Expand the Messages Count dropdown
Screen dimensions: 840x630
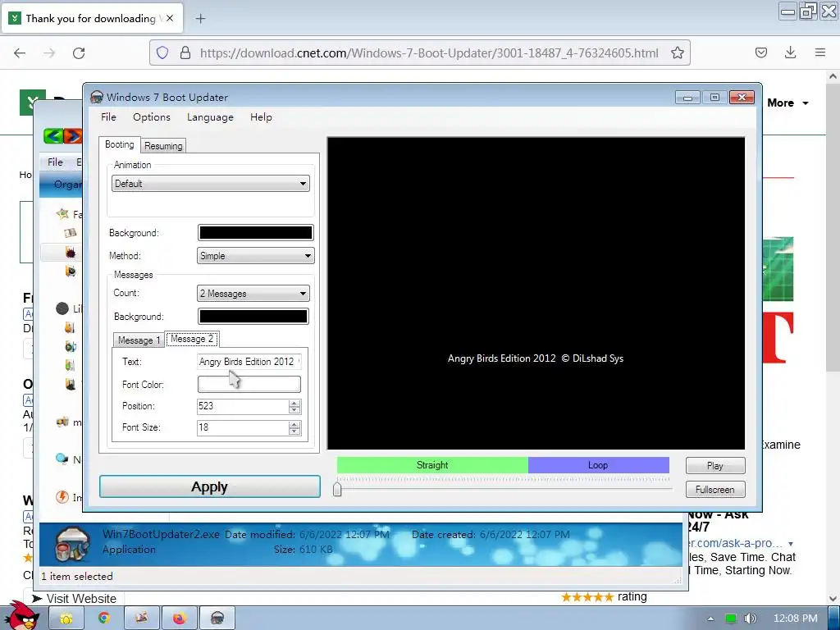pos(253,294)
